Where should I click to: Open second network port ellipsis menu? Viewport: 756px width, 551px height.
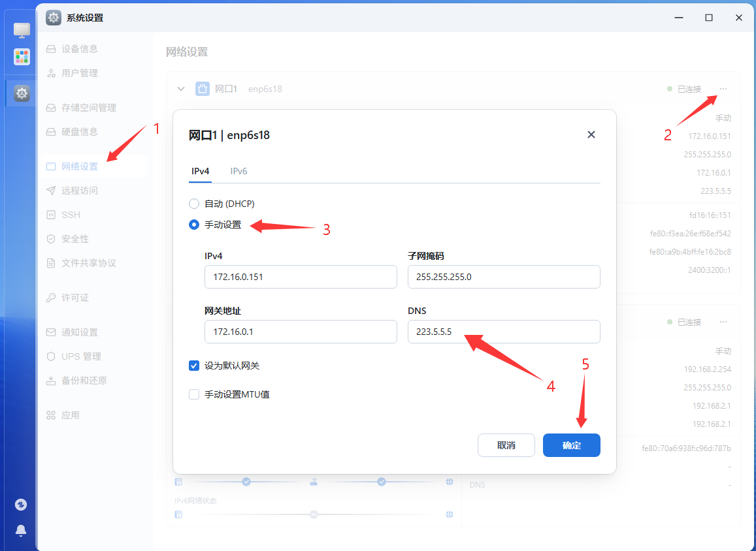click(723, 322)
